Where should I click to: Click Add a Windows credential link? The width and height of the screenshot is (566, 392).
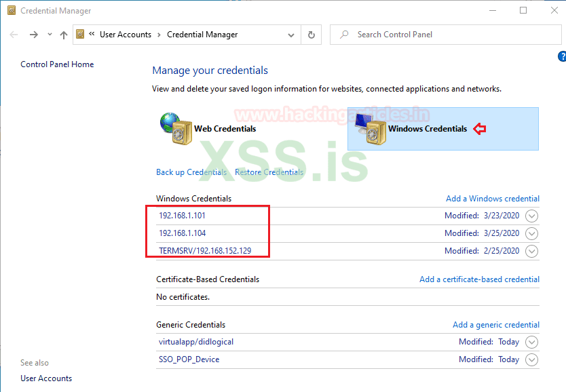pos(493,199)
